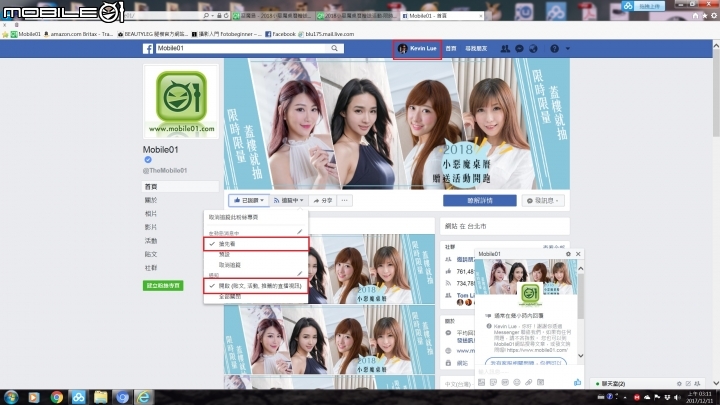Click the 瞭解詳情 blue button

tap(480, 201)
